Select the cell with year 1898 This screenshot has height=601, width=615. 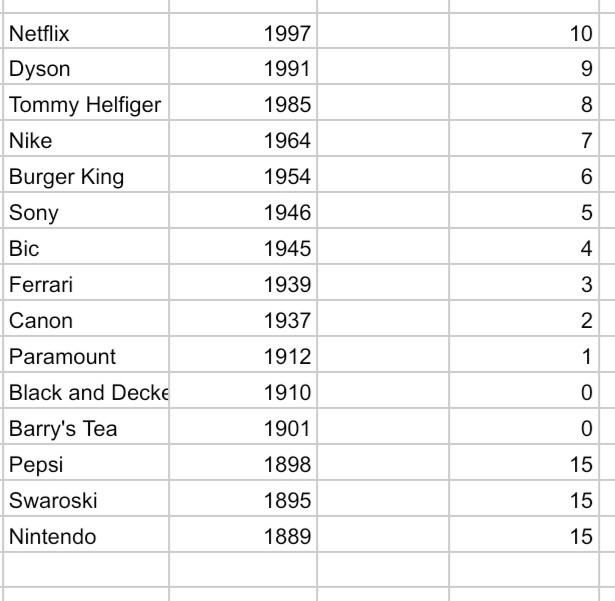[x=243, y=462]
